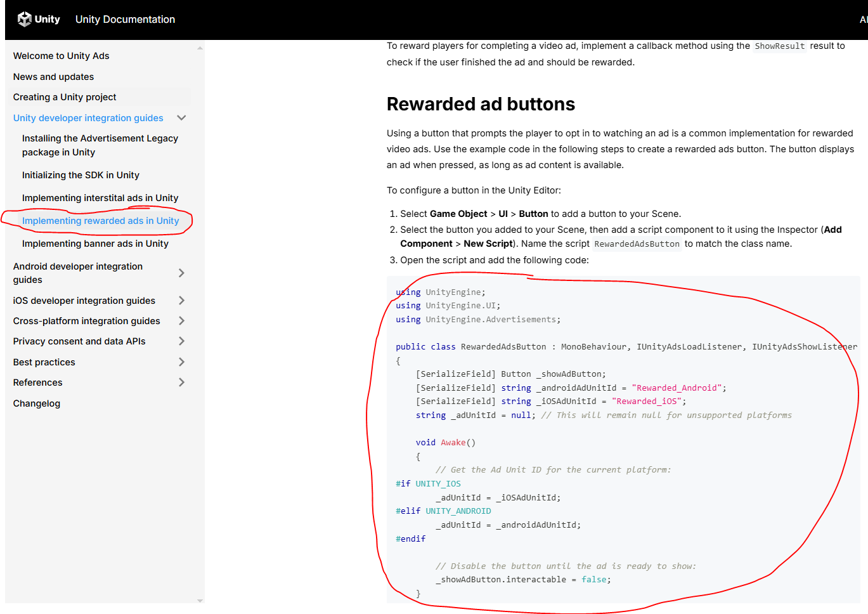Select Implementing rewarded ads in Unity
868x614 pixels.
tap(100, 221)
